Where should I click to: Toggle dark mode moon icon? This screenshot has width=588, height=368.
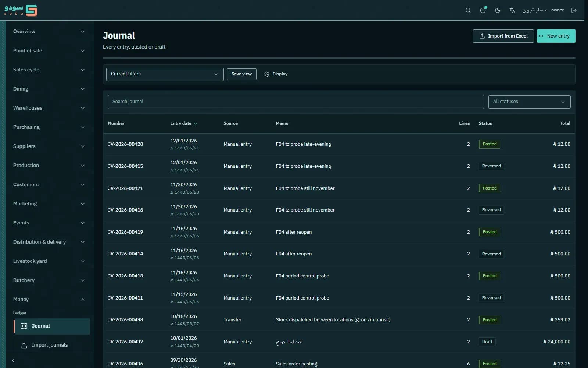tap(498, 10)
